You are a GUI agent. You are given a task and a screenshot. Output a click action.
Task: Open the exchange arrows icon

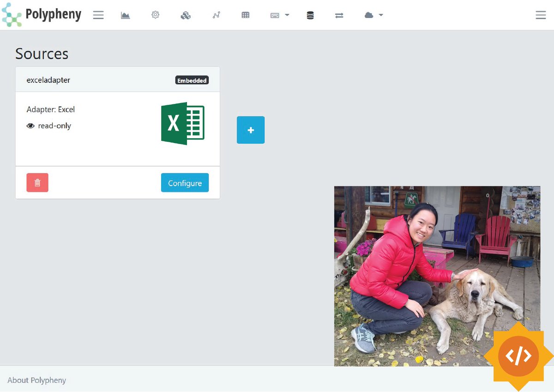tap(339, 15)
